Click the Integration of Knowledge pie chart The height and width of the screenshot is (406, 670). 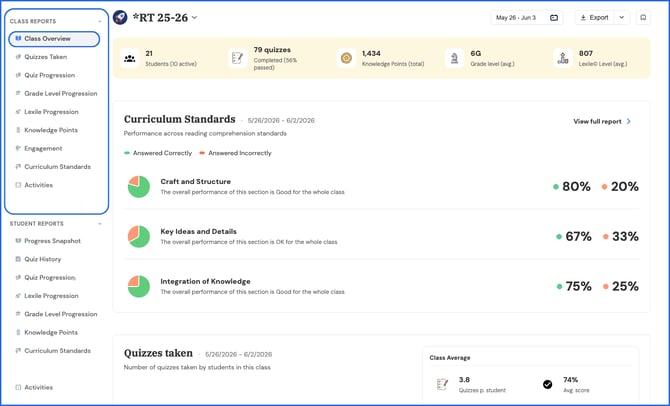139,286
